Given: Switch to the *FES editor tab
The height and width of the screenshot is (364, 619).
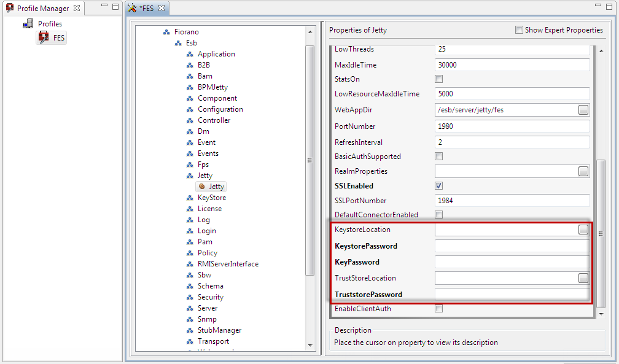Looking at the screenshot, I should tap(146, 9).
